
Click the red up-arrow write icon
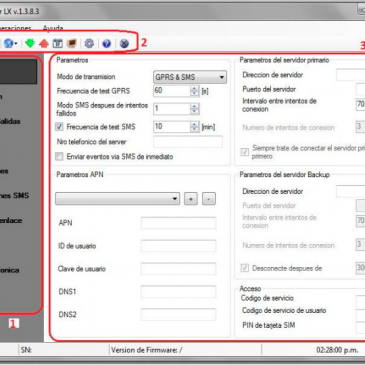pyautogui.click(x=44, y=43)
